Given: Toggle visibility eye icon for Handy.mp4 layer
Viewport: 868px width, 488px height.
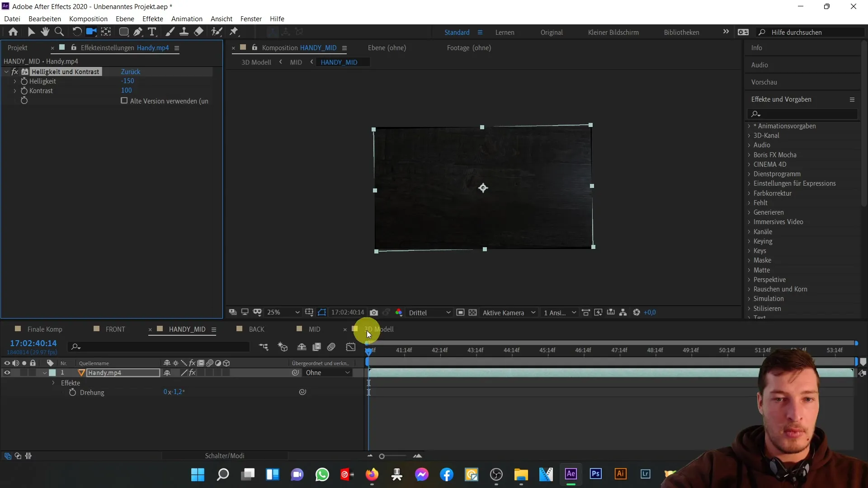Looking at the screenshot, I should pos(7,372).
